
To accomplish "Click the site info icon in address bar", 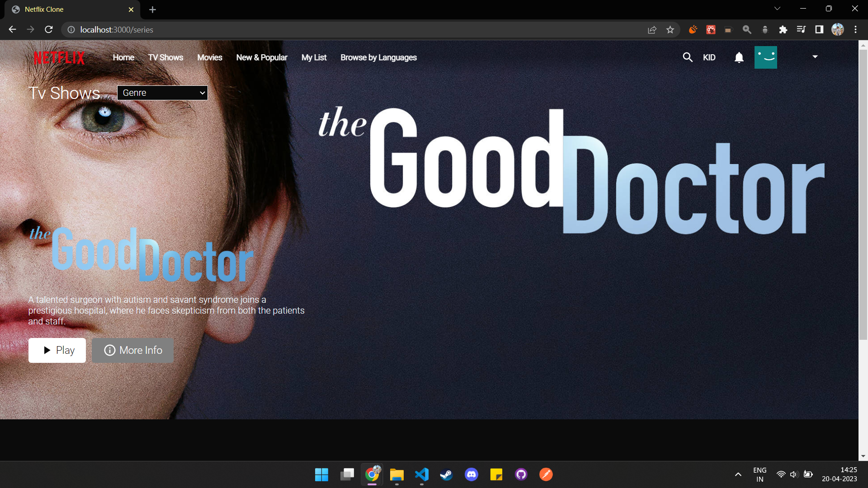I will click(71, 29).
